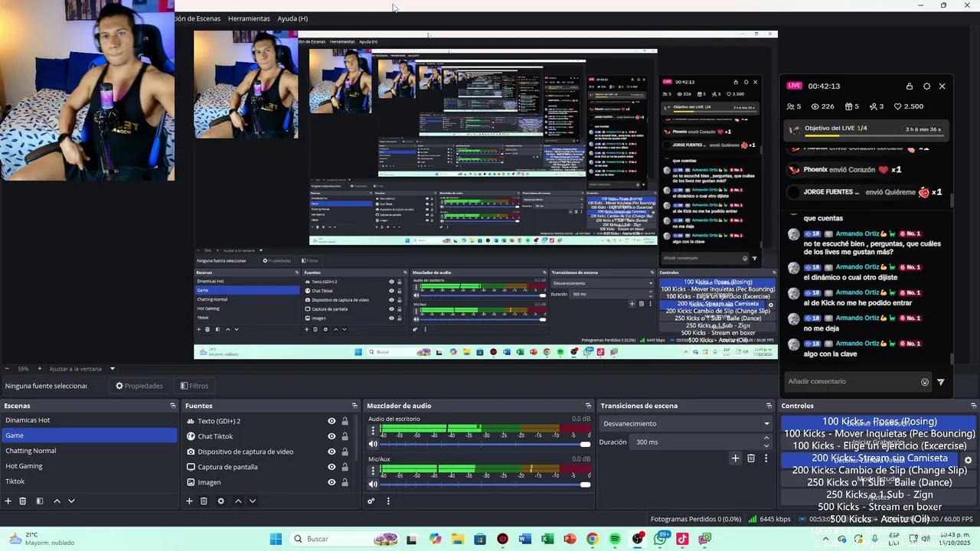
Task: Open options menu for Mic/Aux channel
Action: tap(373, 470)
